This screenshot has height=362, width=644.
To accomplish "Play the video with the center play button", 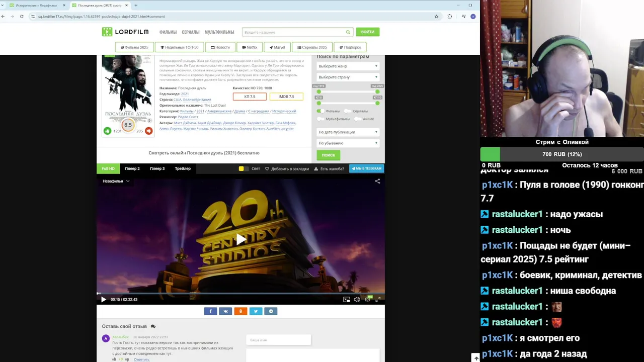I will click(240, 239).
